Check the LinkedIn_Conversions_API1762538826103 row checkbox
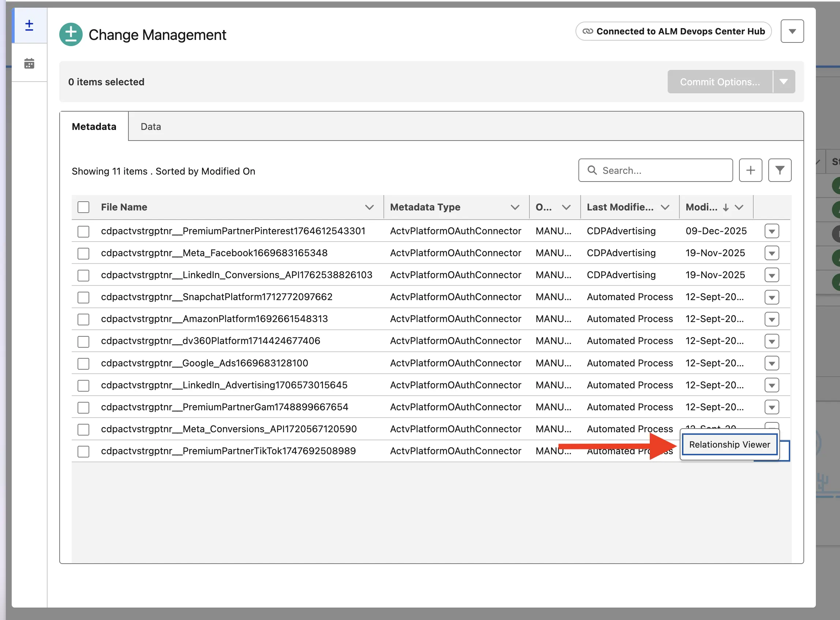The height and width of the screenshot is (620, 840). (x=83, y=275)
